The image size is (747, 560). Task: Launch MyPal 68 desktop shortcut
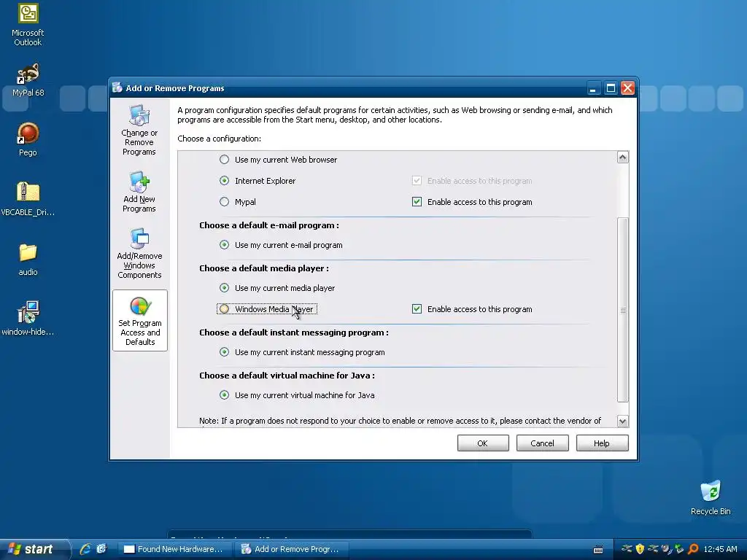point(28,80)
